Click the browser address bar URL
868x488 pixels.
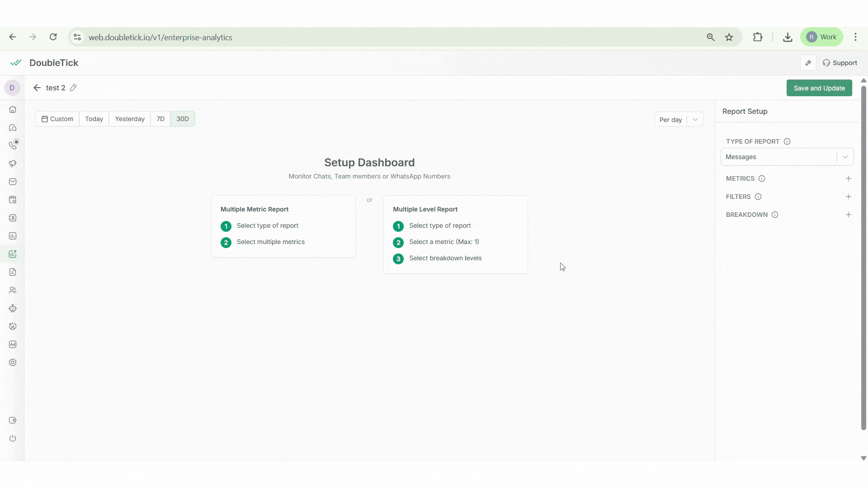point(160,38)
